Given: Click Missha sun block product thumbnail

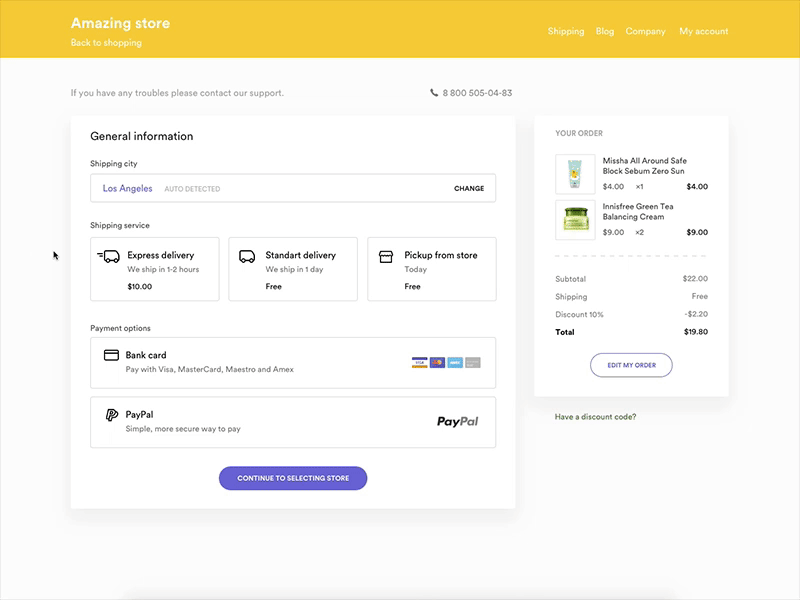Looking at the screenshot, I should pyautogui.click(x=575, y=174).
